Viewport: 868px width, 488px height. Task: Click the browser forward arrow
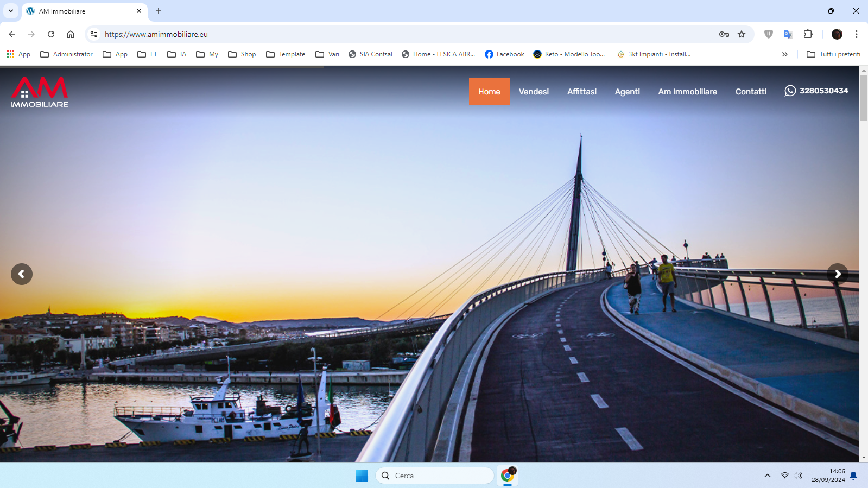pyautogui.click(x=31, y=34)
